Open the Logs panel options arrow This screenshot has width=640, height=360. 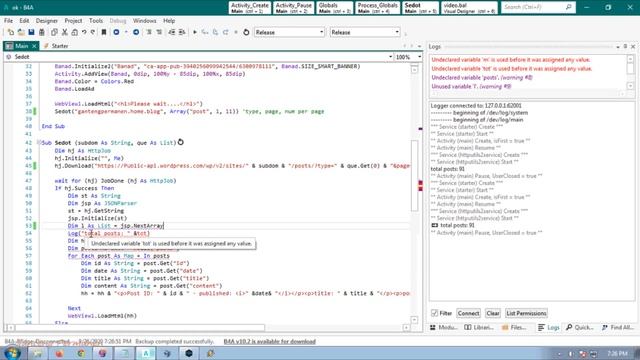(x=618, y=47)
